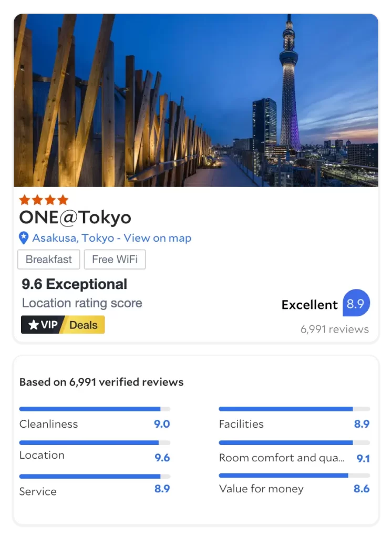Open Asakusa, Tokyo - View on map link
392x538 pixels.
point(111,238)
